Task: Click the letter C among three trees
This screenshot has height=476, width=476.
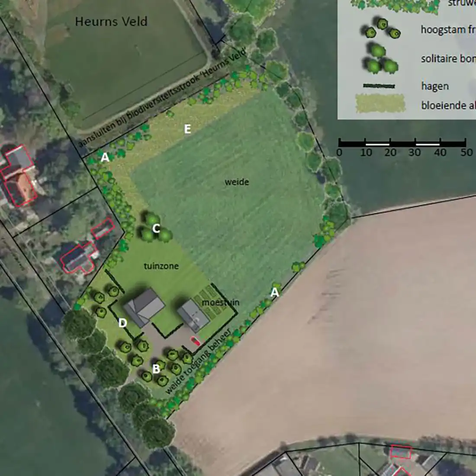Action: tap(156, 228)
